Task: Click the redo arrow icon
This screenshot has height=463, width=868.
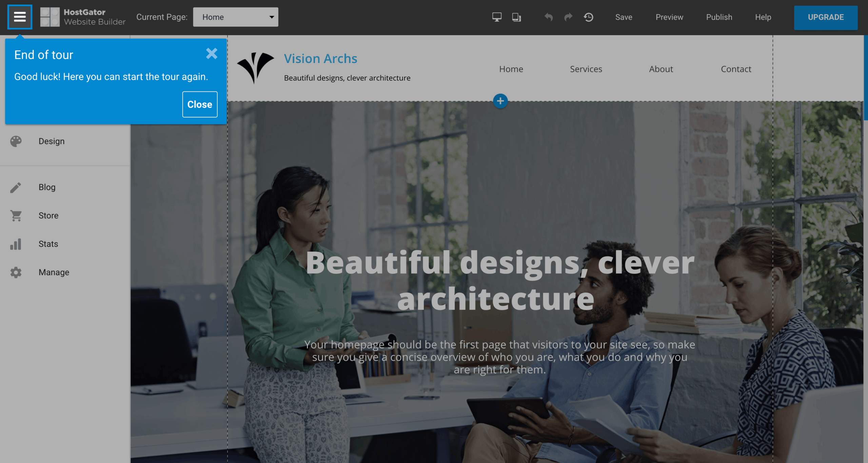Action: click(x=568, y=17)
